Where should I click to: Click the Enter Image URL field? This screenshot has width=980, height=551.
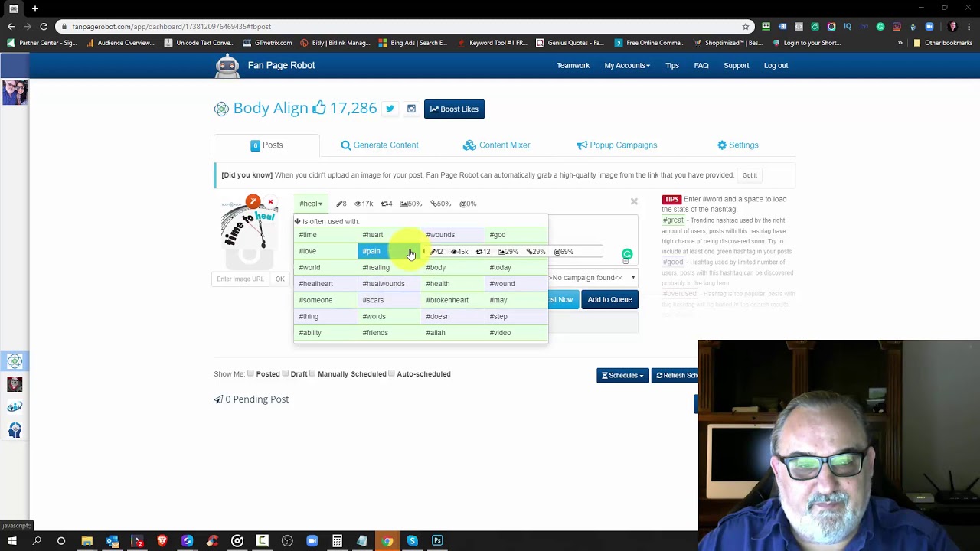pos(240,279)
